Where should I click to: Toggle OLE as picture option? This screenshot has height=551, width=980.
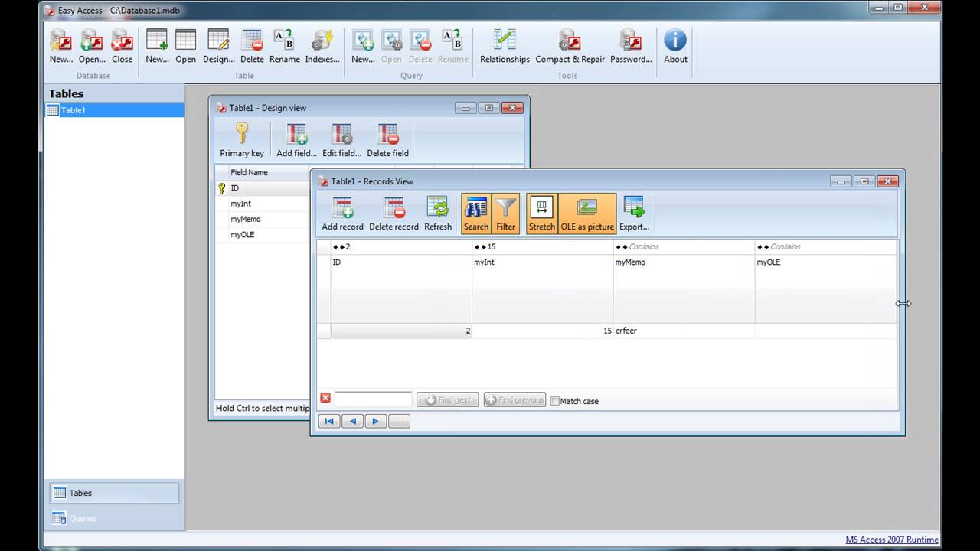click(587, 214)
